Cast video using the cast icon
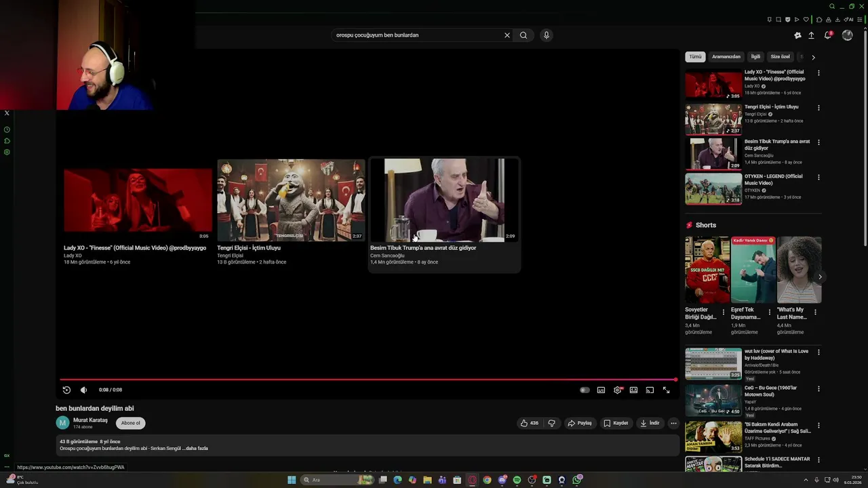 click(x=650, y=390)
